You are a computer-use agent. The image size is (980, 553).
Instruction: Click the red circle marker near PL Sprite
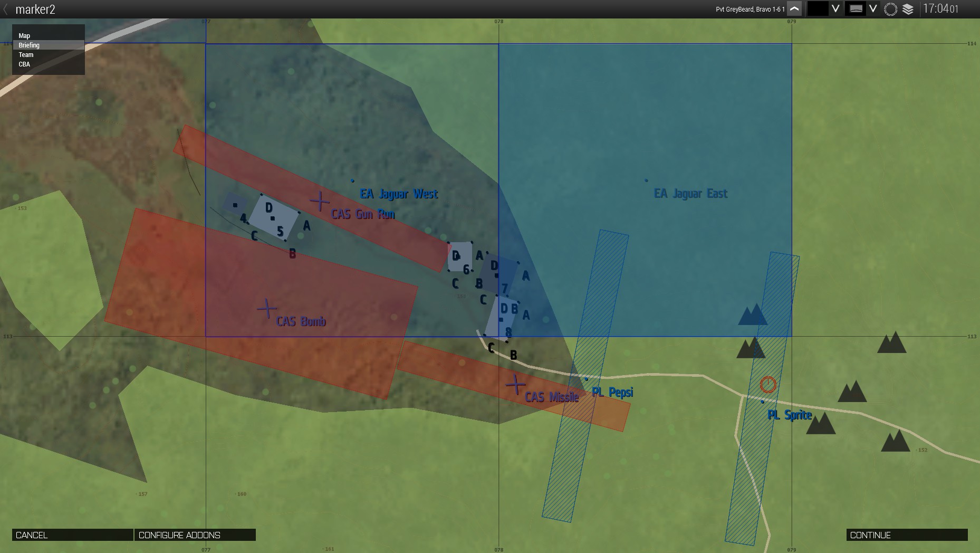[768, 385]
